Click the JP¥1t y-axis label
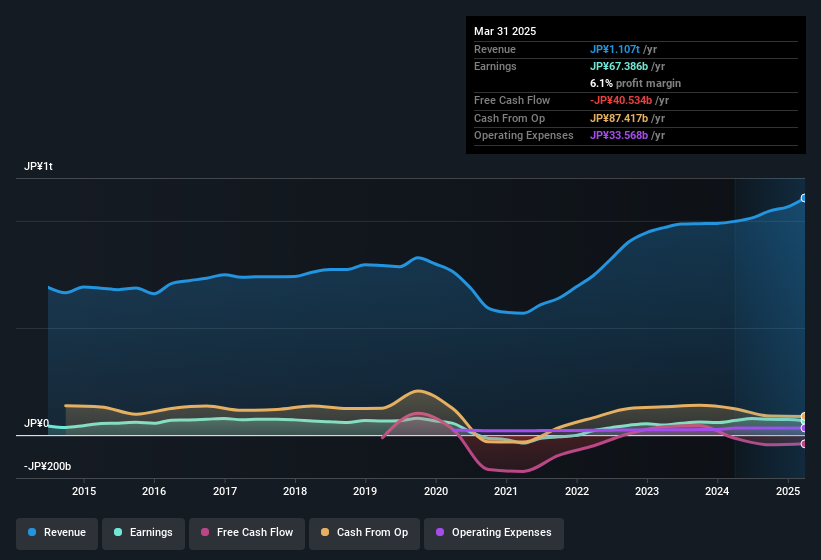The height and width of the screenshot is (560, 821). pyautogui.click(x=38, y=166)
